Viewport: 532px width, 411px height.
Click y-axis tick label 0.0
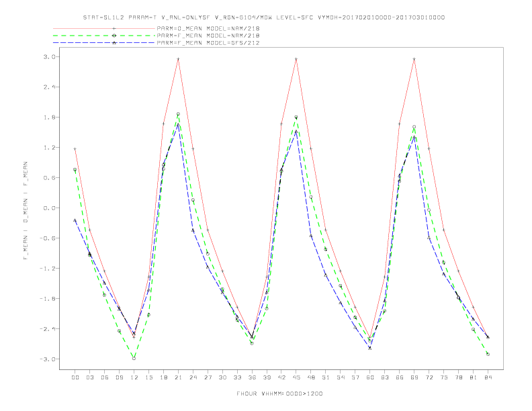pyautogui.click(x=48, y=208)
